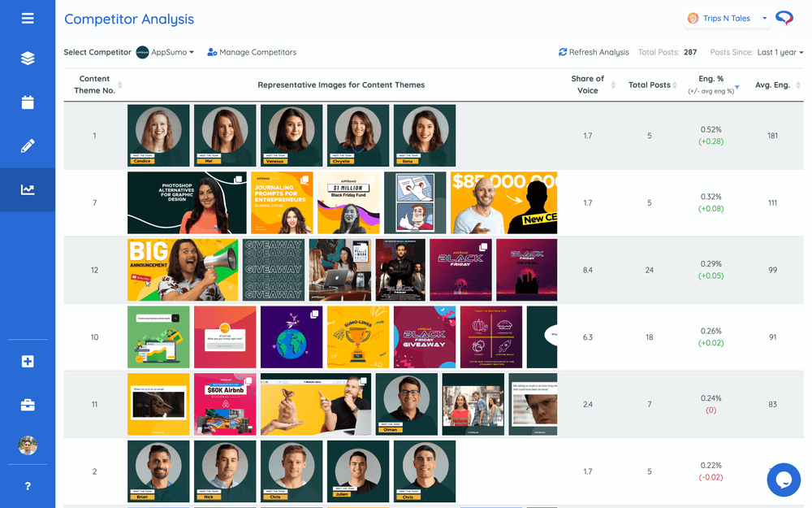The height and width of the screenshot is (508, 812).
Task: Click the pencil compose sidebar icon
Action: coord(28,146)
